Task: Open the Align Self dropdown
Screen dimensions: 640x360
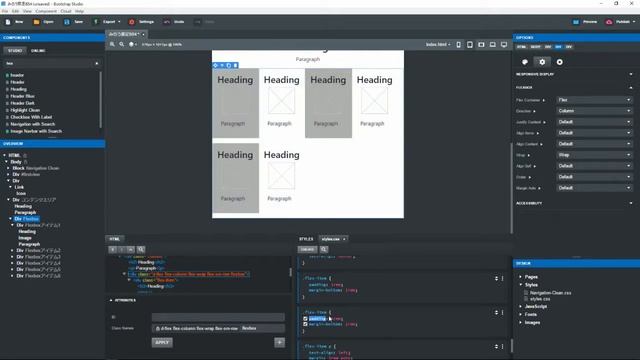Action: pyautogui.click(x=594, y=166)
